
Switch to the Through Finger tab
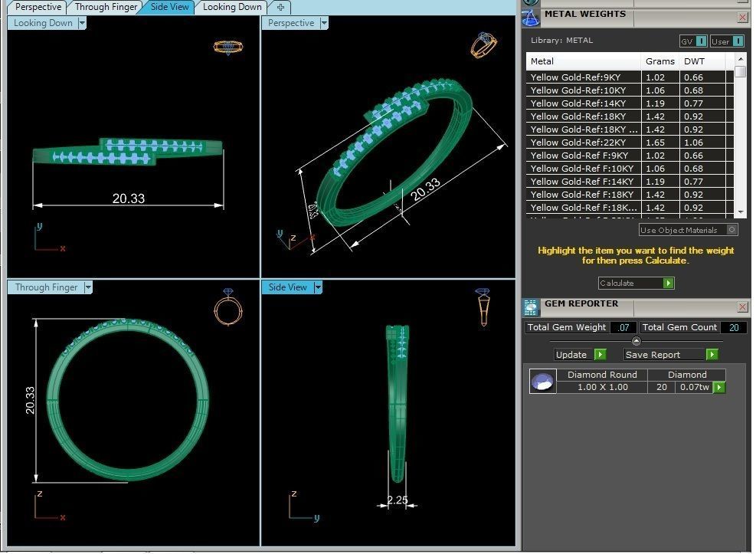pos(106,7)
